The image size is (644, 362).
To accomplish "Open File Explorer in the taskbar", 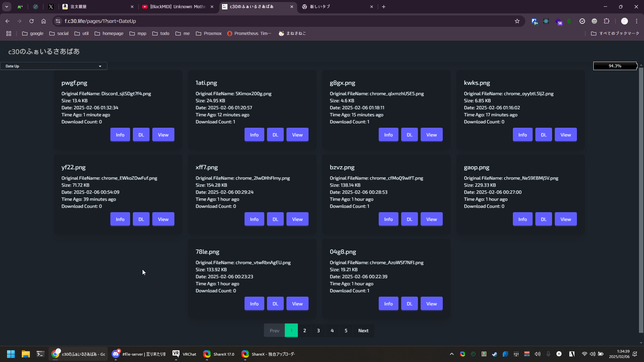I will pyautogui.click(x=25, y=354).
